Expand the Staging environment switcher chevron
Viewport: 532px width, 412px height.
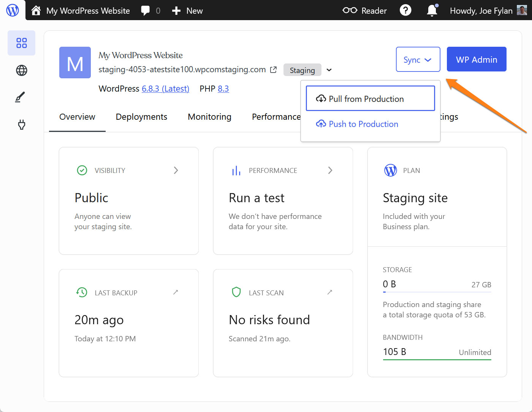point(329,70)
